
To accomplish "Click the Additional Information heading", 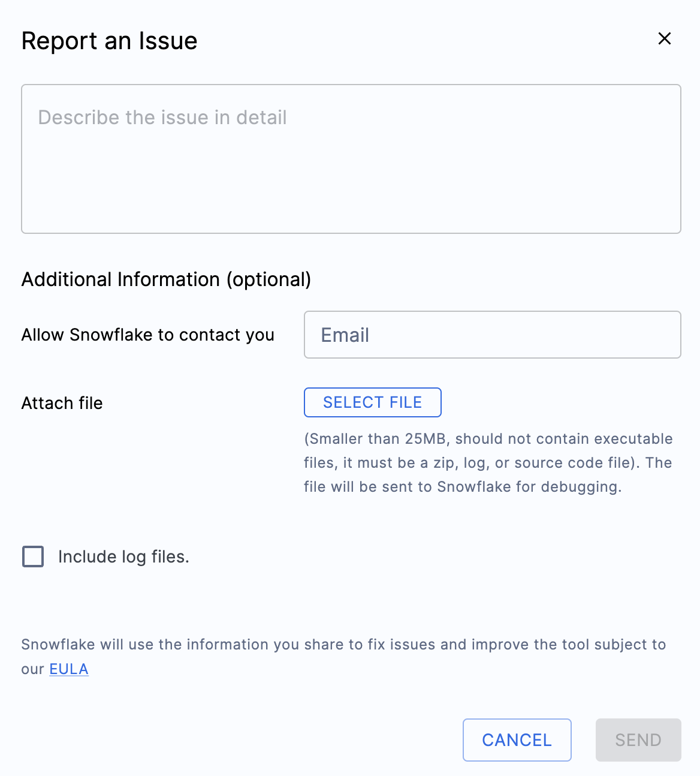I will (x=166, y=279).
